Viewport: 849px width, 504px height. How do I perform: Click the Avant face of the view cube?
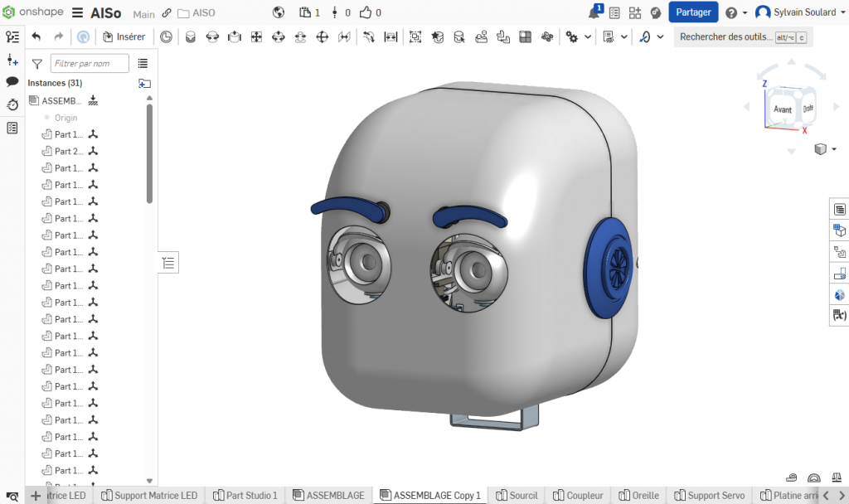pos(782,109)
